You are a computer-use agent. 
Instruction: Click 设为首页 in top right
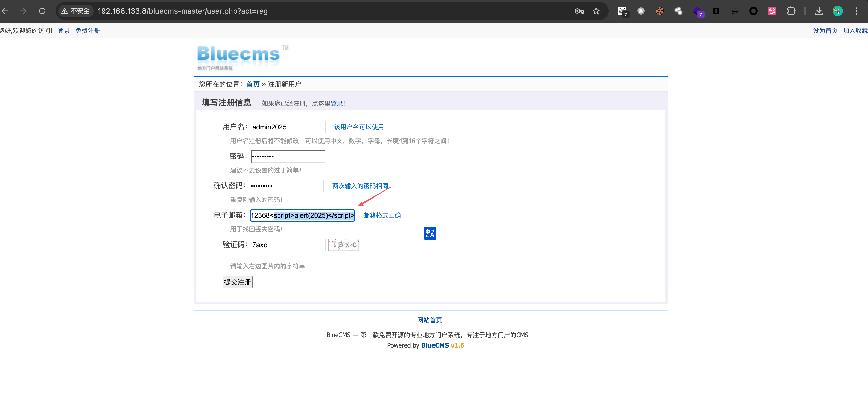(x=825, y=31)
